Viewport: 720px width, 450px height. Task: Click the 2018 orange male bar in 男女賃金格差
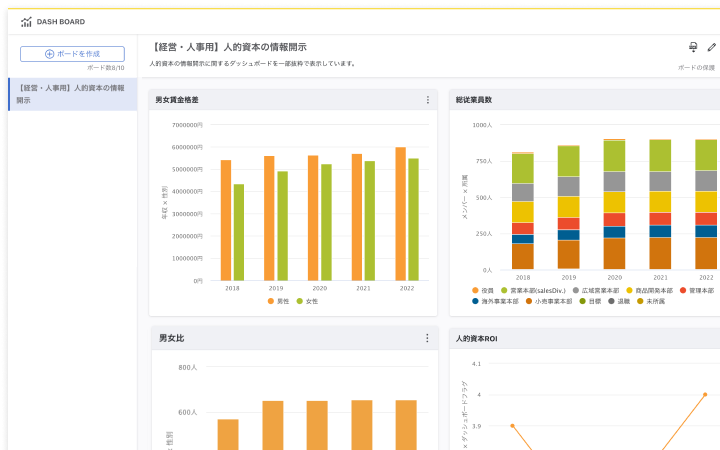click(x=226, y=220)
